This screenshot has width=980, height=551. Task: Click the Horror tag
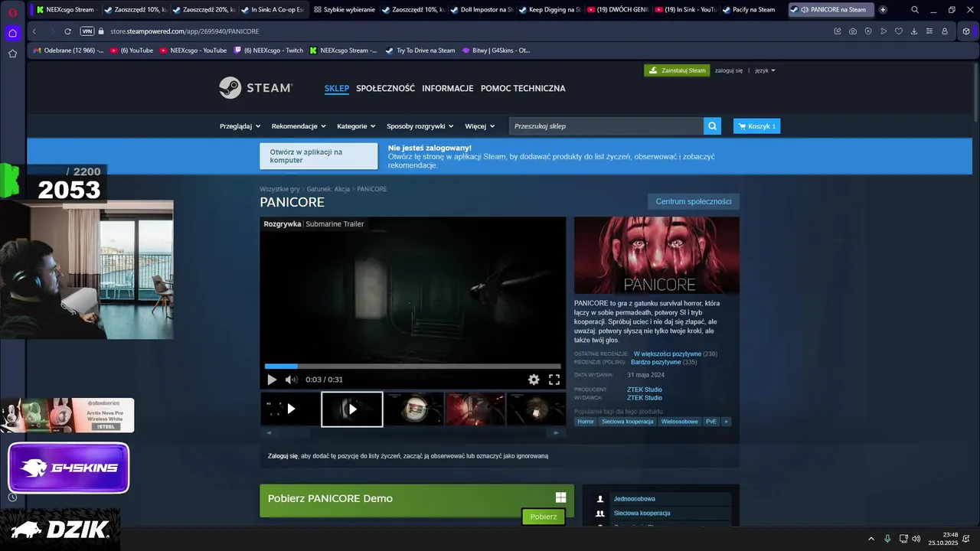586,422
